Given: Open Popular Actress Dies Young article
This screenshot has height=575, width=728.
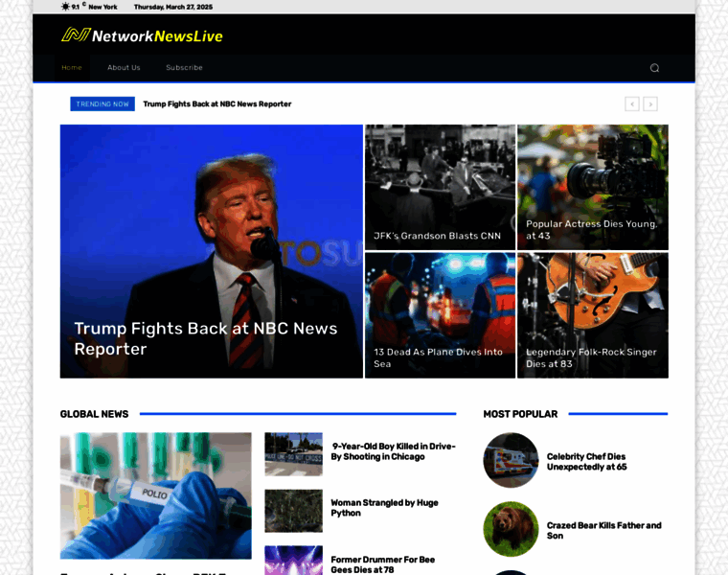Looking at the screenshot, I should 592,230.
